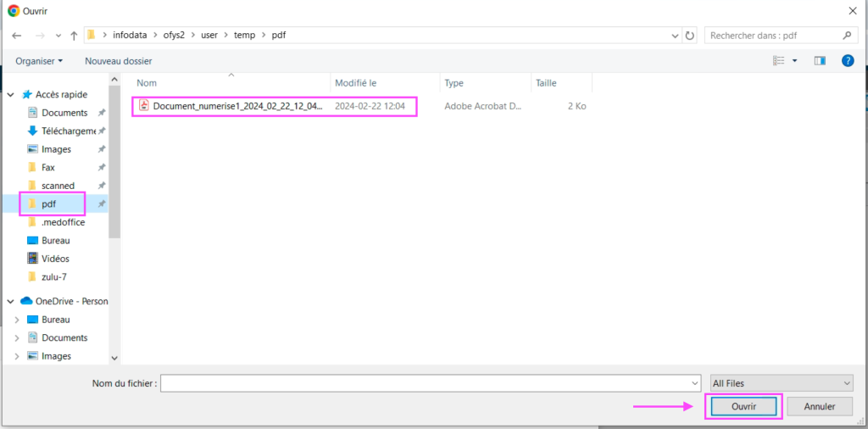The image size is (868, 429).
Task: Open the view options dropdown arrow
Action: [x=795, y=61]
